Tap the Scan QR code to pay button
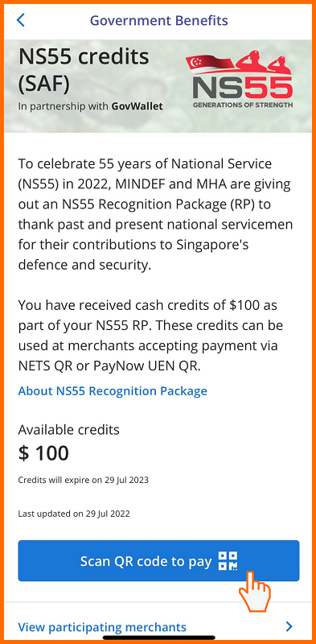The width and height of the screenshot is (316, 644). [x=158, y=560]
